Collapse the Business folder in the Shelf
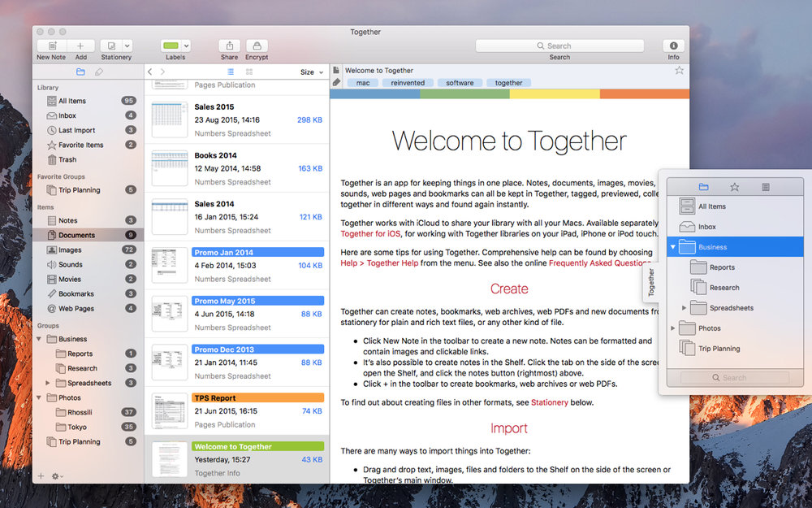The height and width of the screenshot is (508, 812). click(x=673, y=247)
